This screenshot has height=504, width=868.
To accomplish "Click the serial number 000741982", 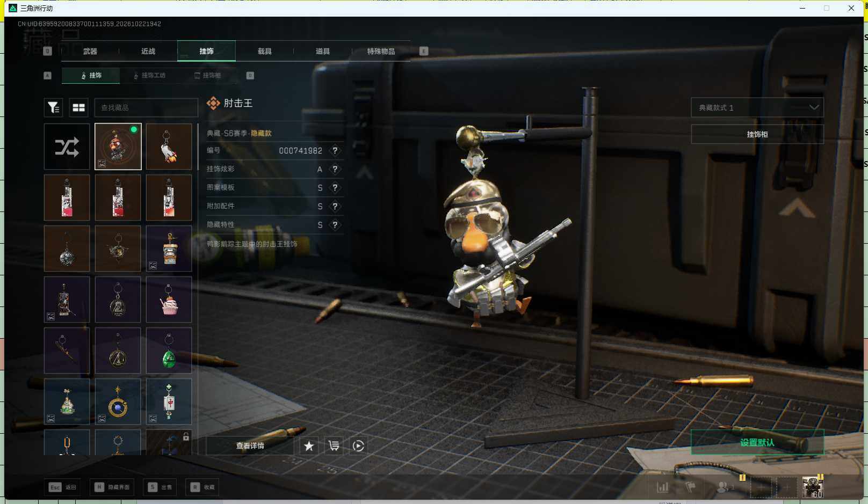I will pos(300,151).
